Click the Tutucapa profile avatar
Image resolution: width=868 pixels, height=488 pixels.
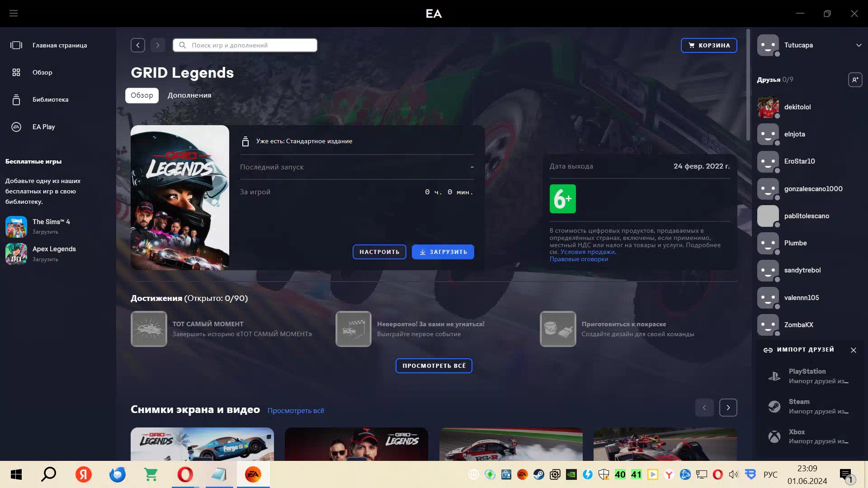click(x=768, y=45)
